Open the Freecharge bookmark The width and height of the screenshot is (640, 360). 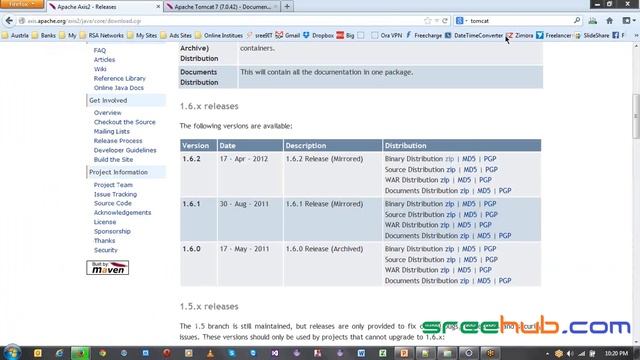click(424, 36)
